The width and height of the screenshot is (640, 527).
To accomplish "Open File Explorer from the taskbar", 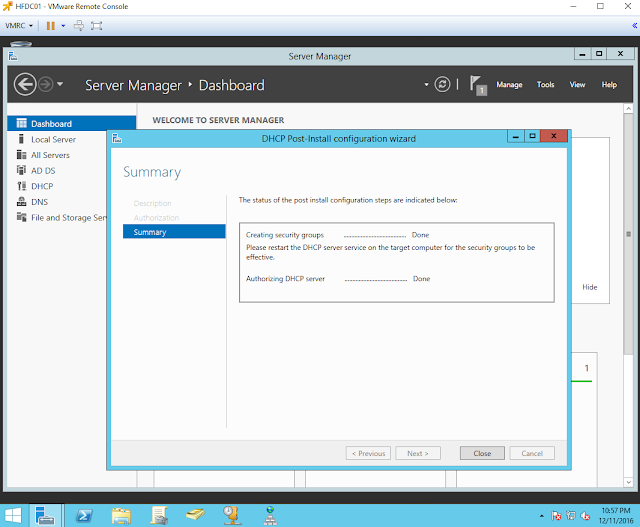I will [121, 516].
